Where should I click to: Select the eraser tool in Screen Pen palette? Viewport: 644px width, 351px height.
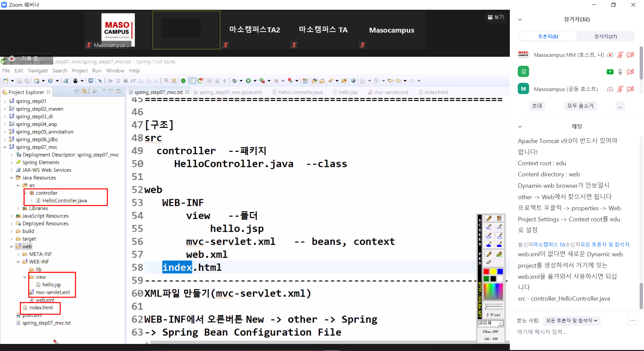tap(489, 262)
